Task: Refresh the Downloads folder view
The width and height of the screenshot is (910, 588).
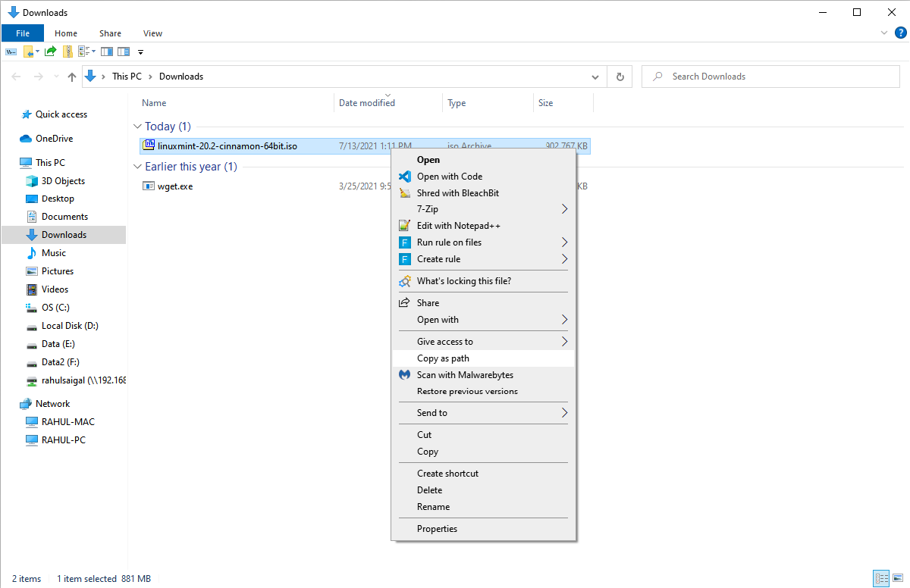Action: coord(620,77)
